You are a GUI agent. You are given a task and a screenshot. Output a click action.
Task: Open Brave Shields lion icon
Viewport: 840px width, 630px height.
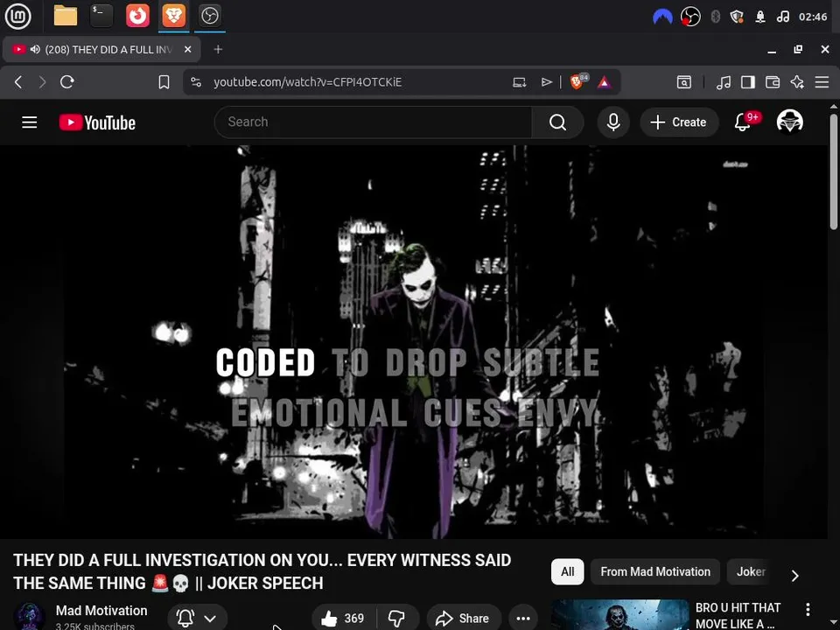(577, 81)
